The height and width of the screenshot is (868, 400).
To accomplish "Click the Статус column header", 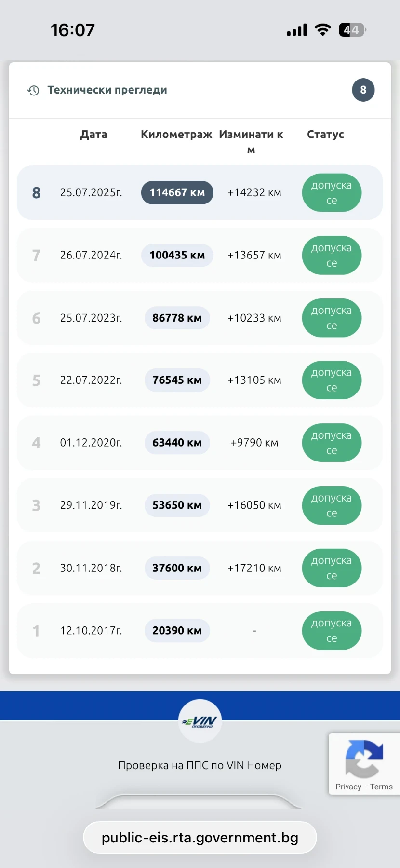I will click(325, 135).
